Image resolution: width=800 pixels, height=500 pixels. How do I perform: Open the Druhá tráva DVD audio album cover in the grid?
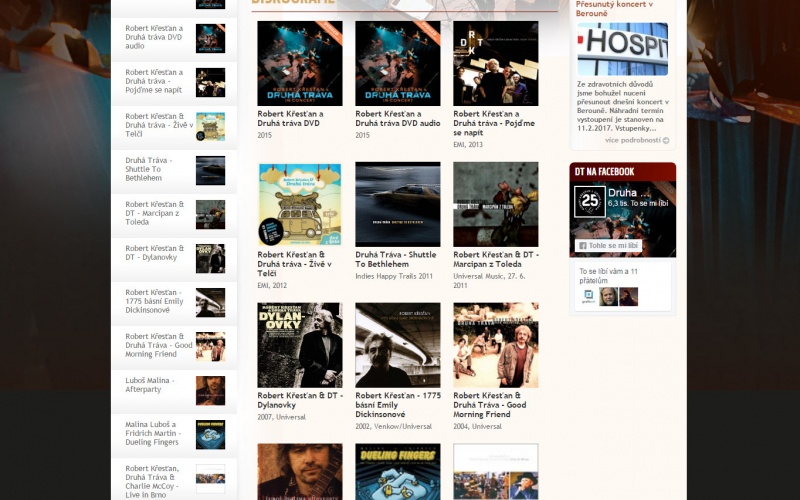coord(398,63)
